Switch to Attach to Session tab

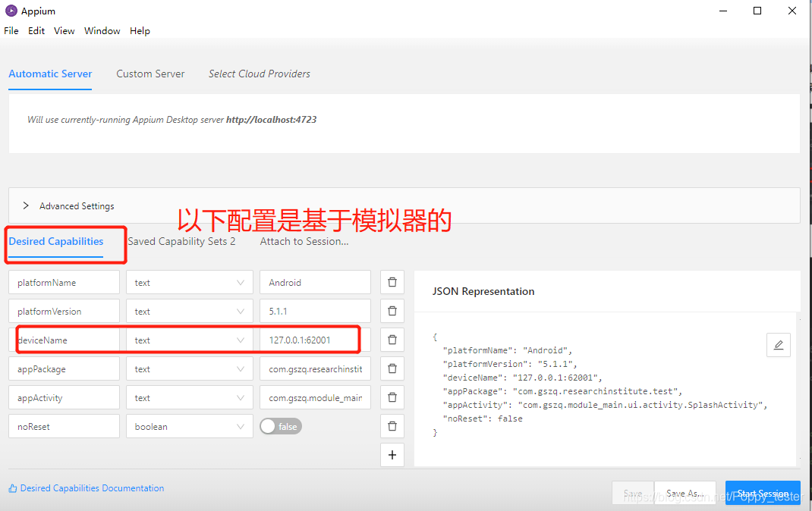[304, 242]
